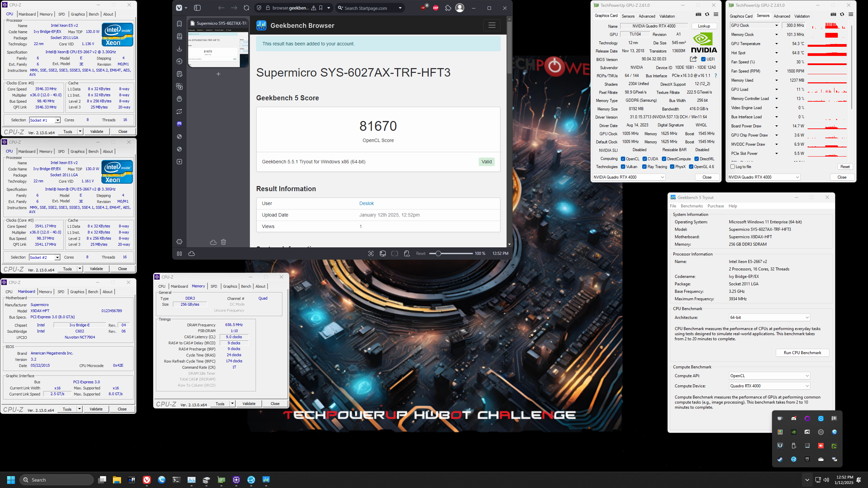Open Bench tab in CPU-Z Socket #1 window
This screenshot has height=488, width=868.
pos(94,14)
